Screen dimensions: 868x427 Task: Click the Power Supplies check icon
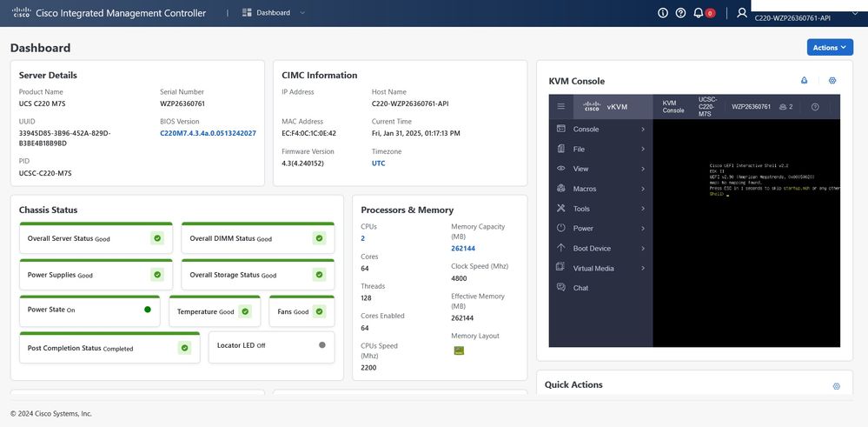tap(157, 275)
